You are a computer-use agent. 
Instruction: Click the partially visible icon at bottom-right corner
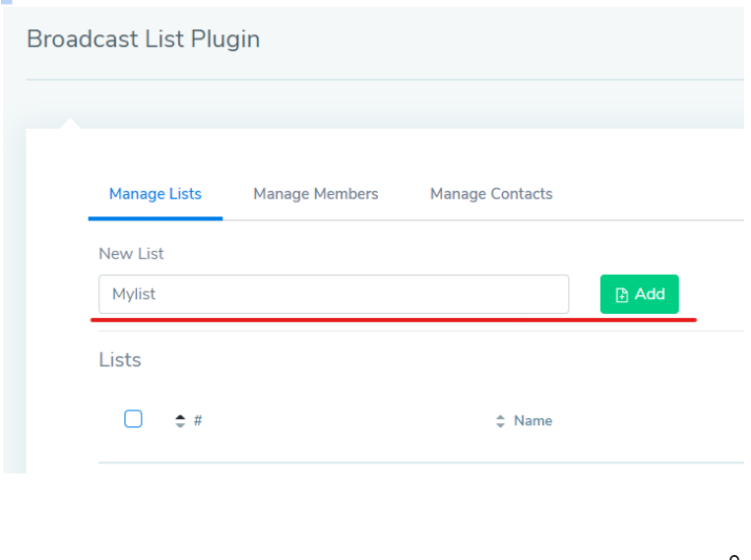coord(735,557)
